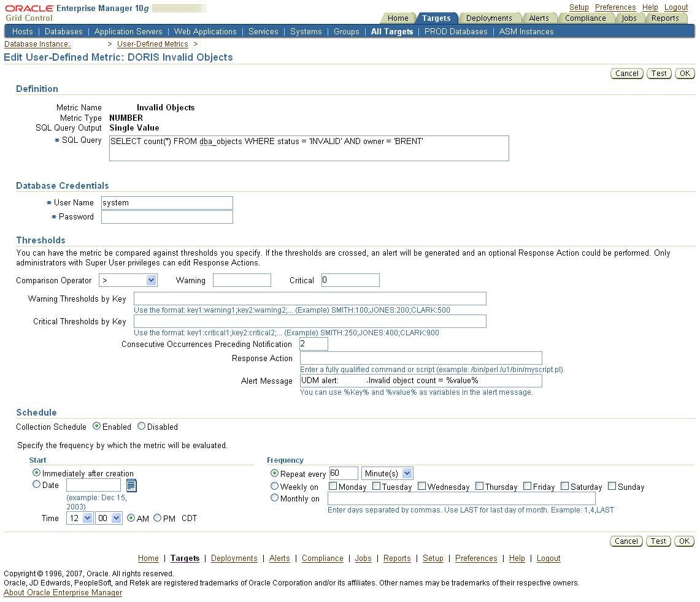Click the top Test button
700x602 pixels.
[x=659, y=73]
